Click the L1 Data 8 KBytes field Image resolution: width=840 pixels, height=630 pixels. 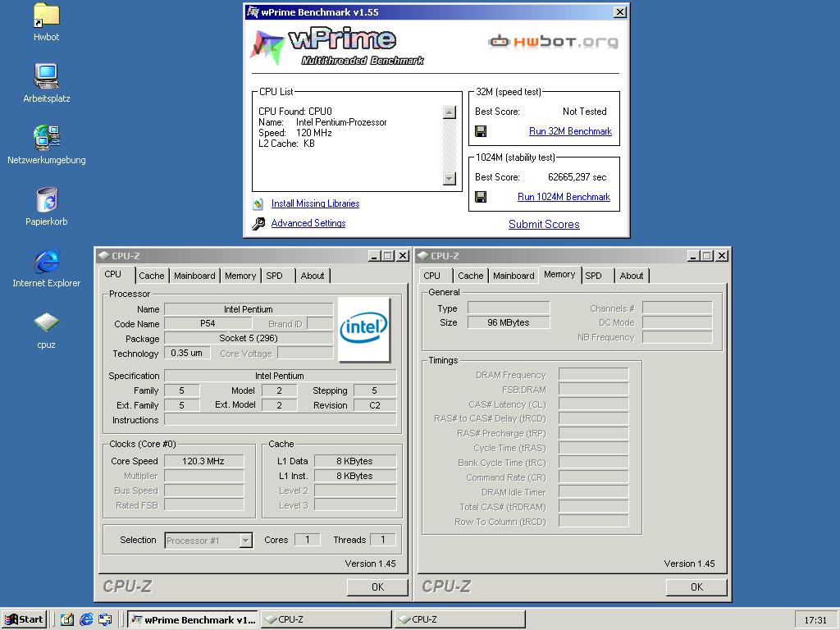coord(355,461)
